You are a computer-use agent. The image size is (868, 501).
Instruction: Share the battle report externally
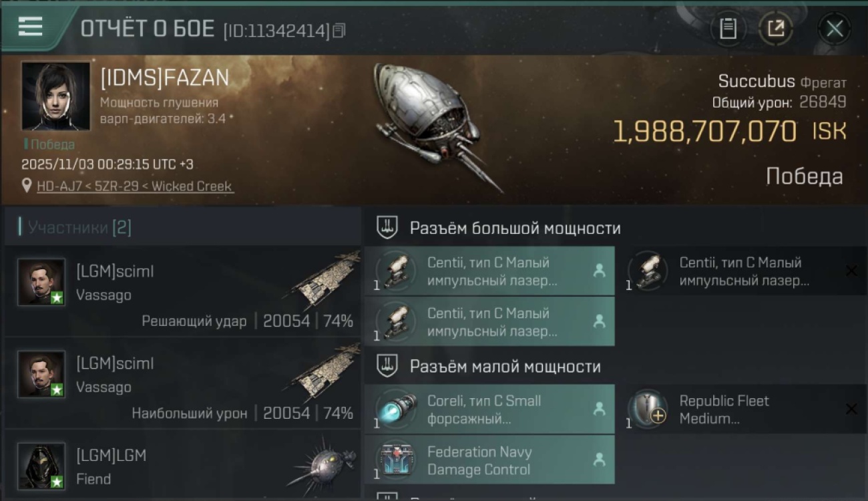tap(776, 29)
